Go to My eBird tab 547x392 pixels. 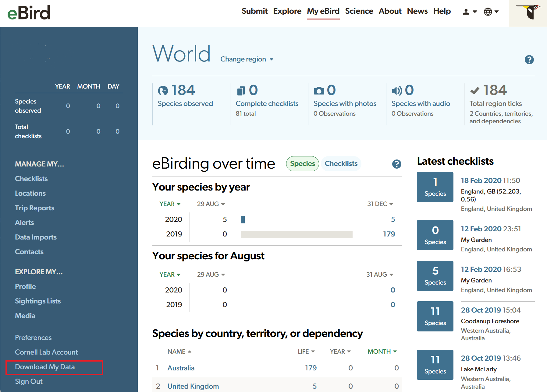point(323,11)
